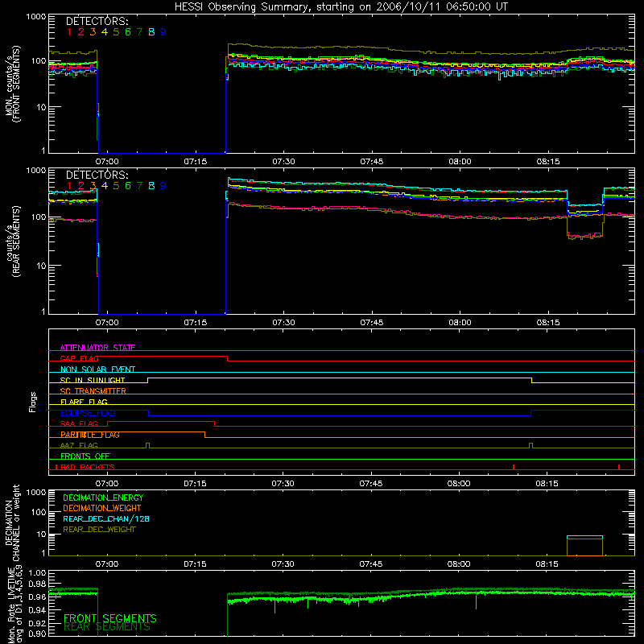Click the DECIMATION_WEIGHT legend entry
The image size is (644, 644).
[102, 508]
